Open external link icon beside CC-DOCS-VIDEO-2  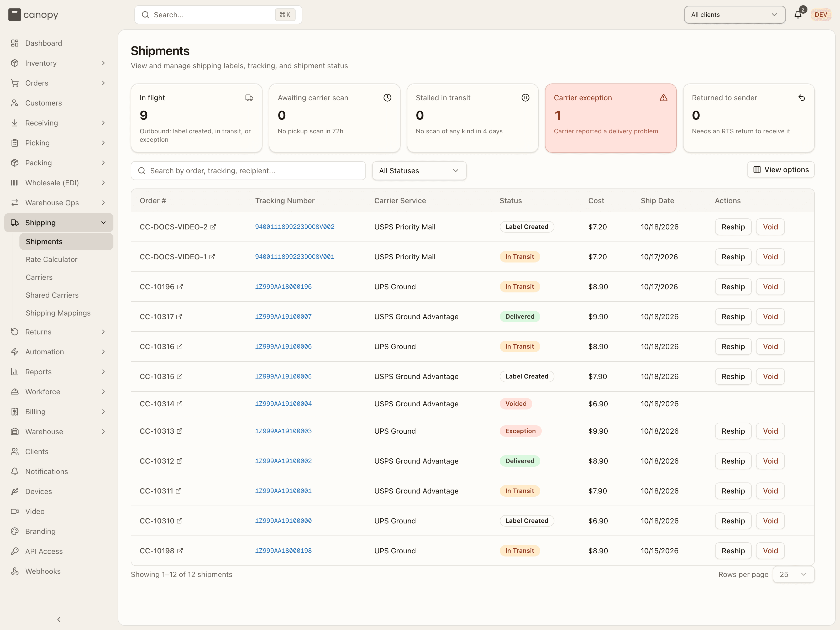tap(213, 227)
